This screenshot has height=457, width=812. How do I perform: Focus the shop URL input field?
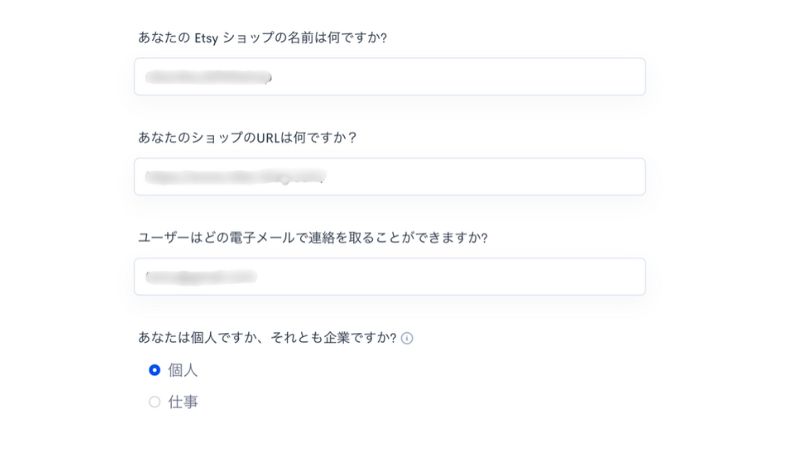389,177
